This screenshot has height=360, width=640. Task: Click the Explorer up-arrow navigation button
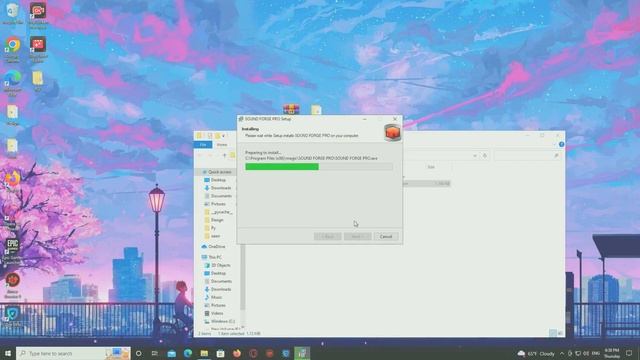pos(224,156)
